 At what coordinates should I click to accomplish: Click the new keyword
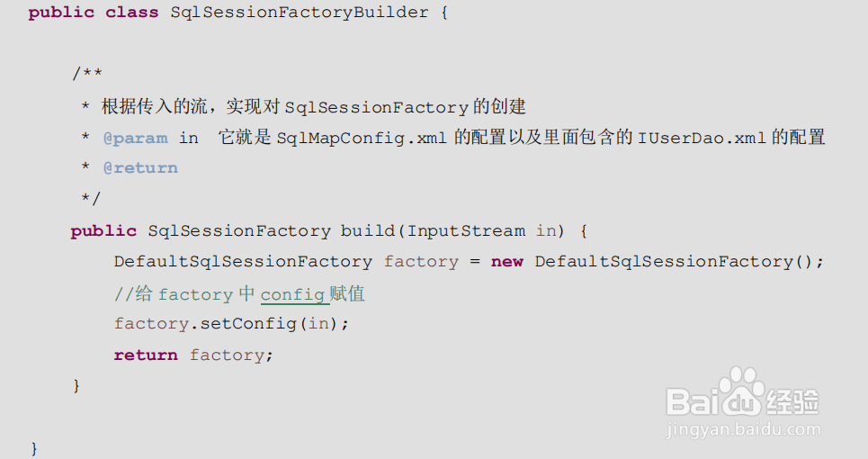pos(507,261)
